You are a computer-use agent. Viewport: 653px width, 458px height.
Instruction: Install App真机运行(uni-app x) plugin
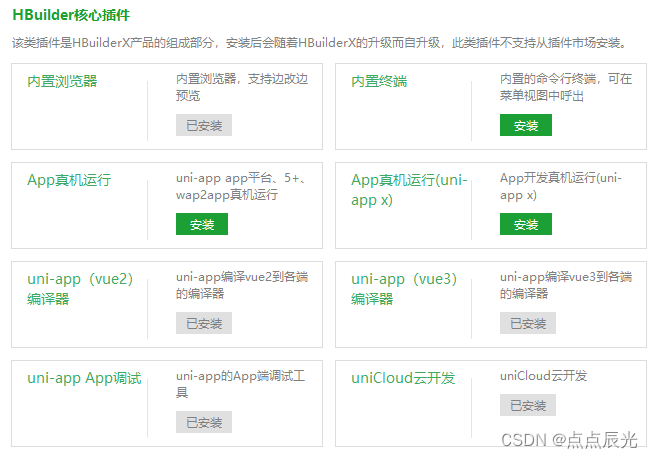click(x=526, y=224)
